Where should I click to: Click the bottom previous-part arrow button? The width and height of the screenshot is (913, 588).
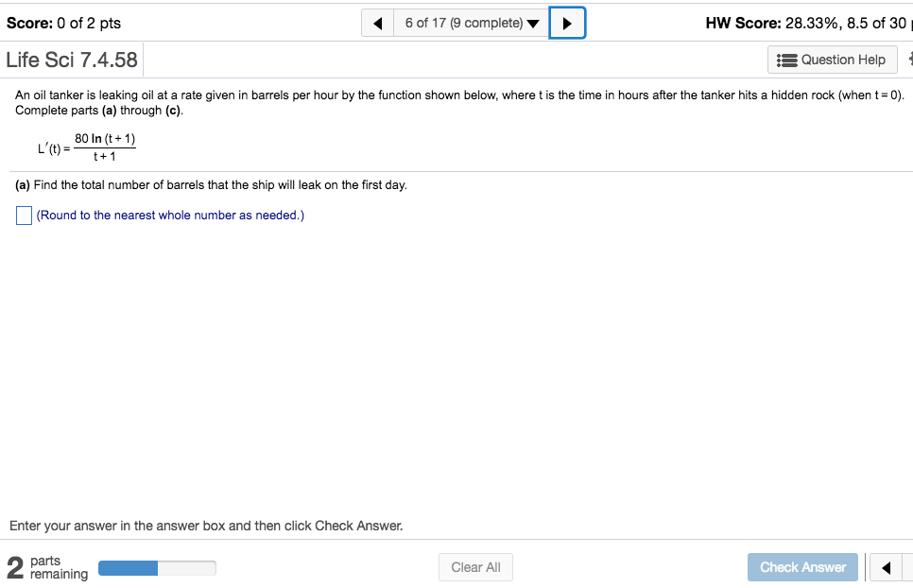886,567
